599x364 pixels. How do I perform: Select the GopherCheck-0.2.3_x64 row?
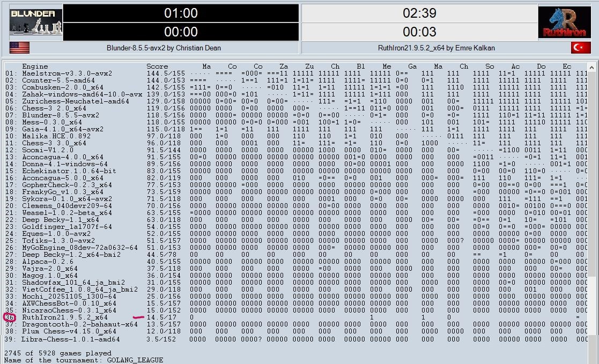pyautogui.click(x=296, y=185)
